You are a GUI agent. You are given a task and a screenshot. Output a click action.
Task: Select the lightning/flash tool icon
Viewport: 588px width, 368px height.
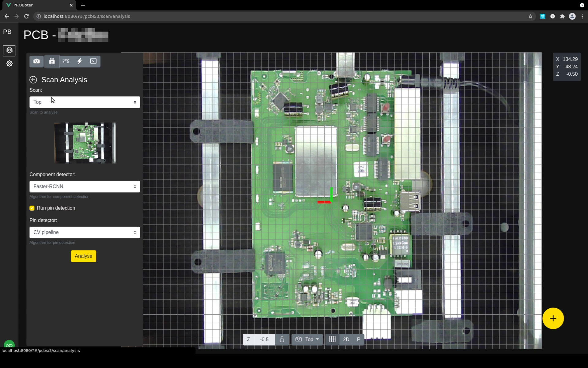(x=80, y=61)
